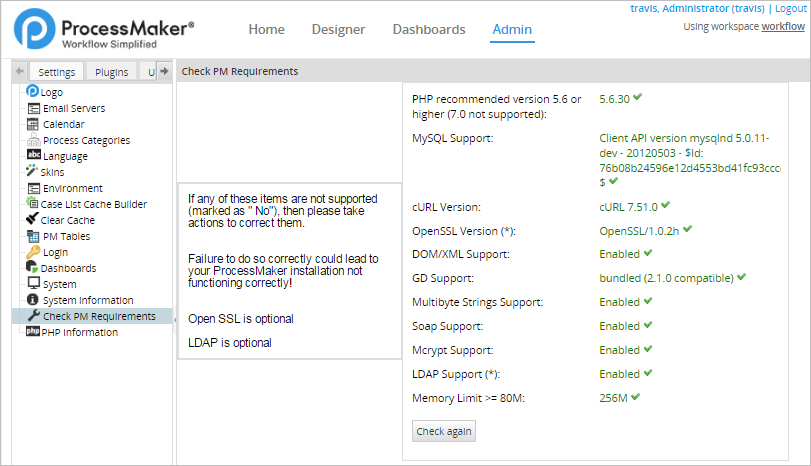Image resolution: width=811 pixels, height=466 pixels.
Task: Open Skins with the wand icon
Action: pos(33,172)
